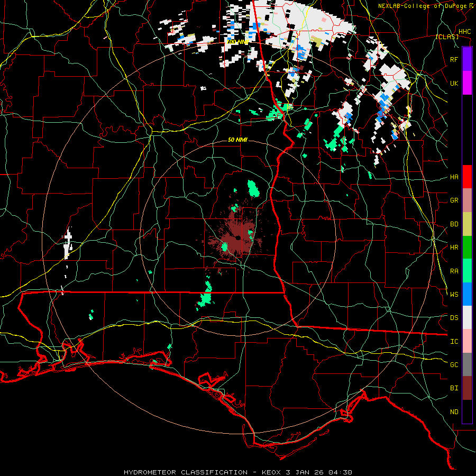Click the DS legend label
Image resolution: width=476 pixels, height=476 pixels.
(454, 318)
